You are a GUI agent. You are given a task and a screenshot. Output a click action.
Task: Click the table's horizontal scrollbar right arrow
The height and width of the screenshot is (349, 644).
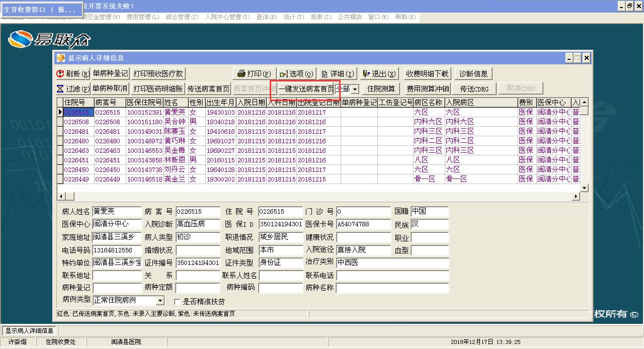577,196
